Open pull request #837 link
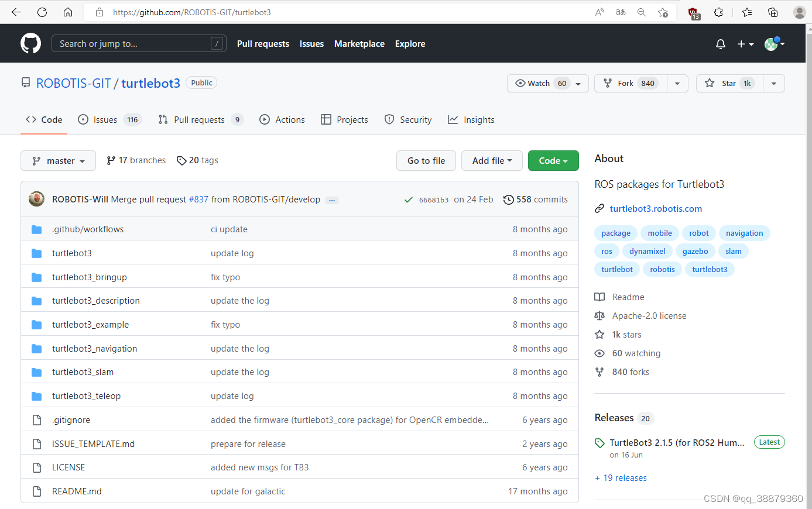Viewport: 812px width, 509px height. tap(198, 200)
